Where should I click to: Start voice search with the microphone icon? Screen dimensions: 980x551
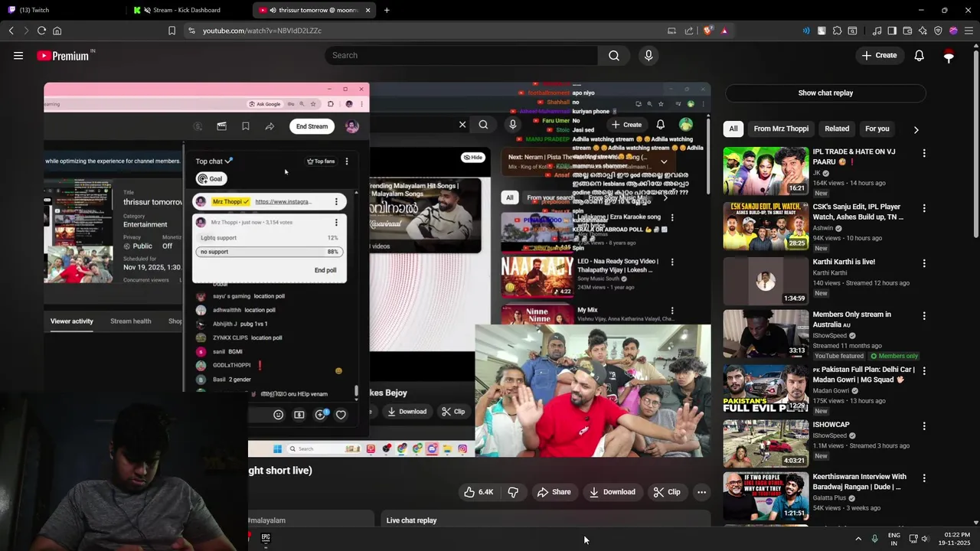[648, 55]
